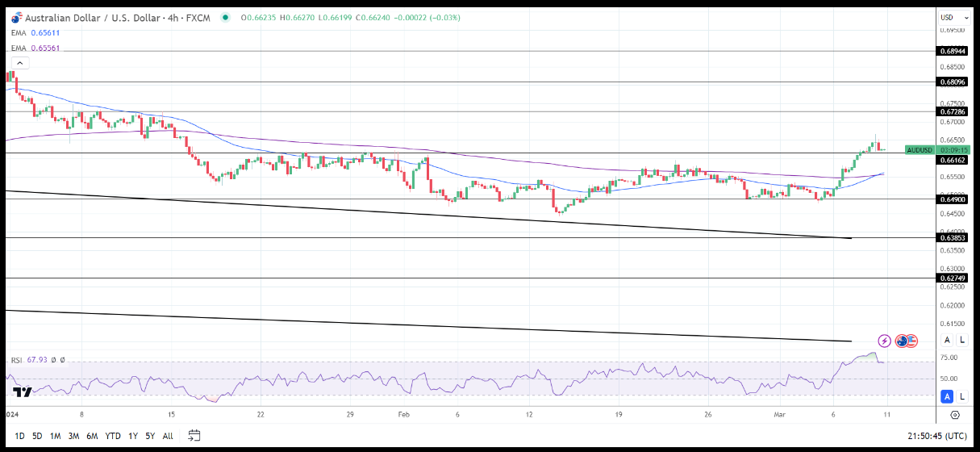Toggle log scale L on main price pane

coord(961,341)
